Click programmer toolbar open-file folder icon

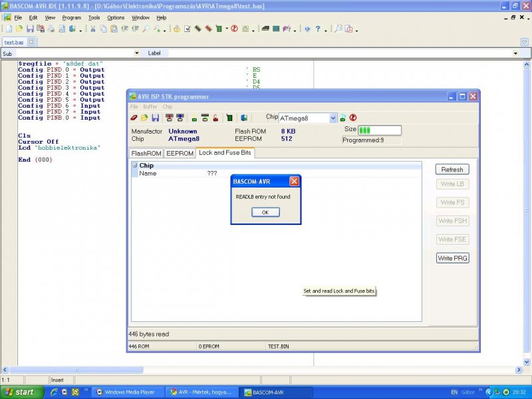point(144,118)
